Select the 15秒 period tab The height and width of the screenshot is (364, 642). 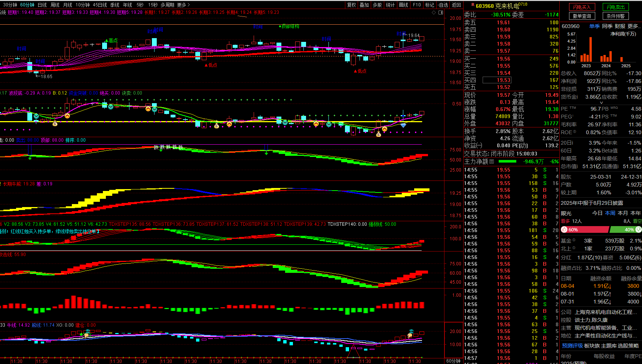coord(153,5)
